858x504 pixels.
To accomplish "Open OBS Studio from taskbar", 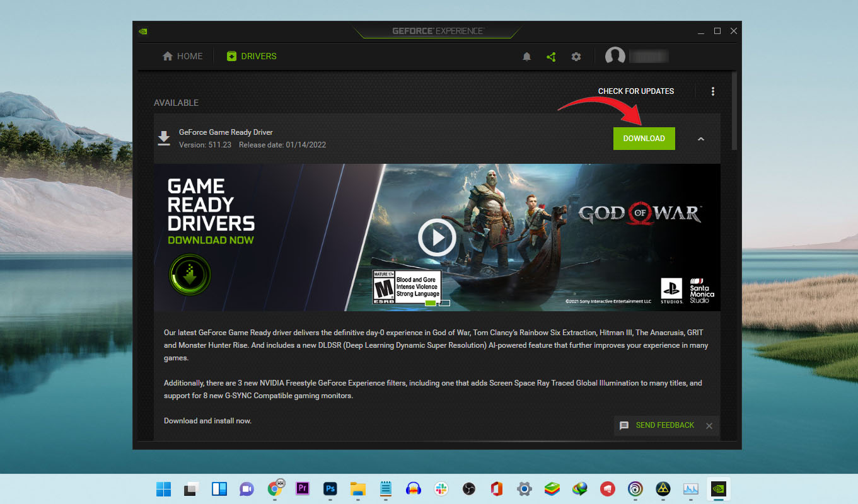I will (x=468, y=489).
